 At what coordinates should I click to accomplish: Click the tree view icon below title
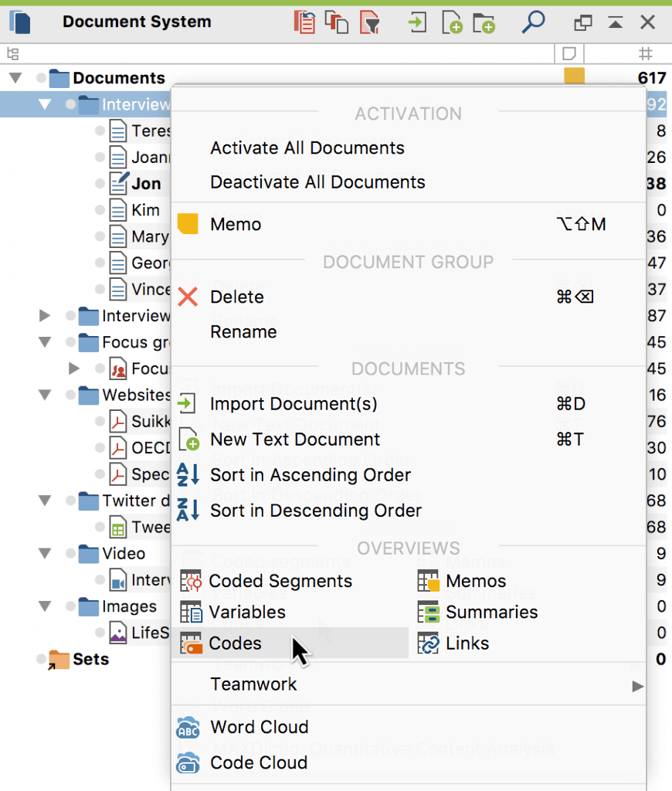tap(12, 53)
